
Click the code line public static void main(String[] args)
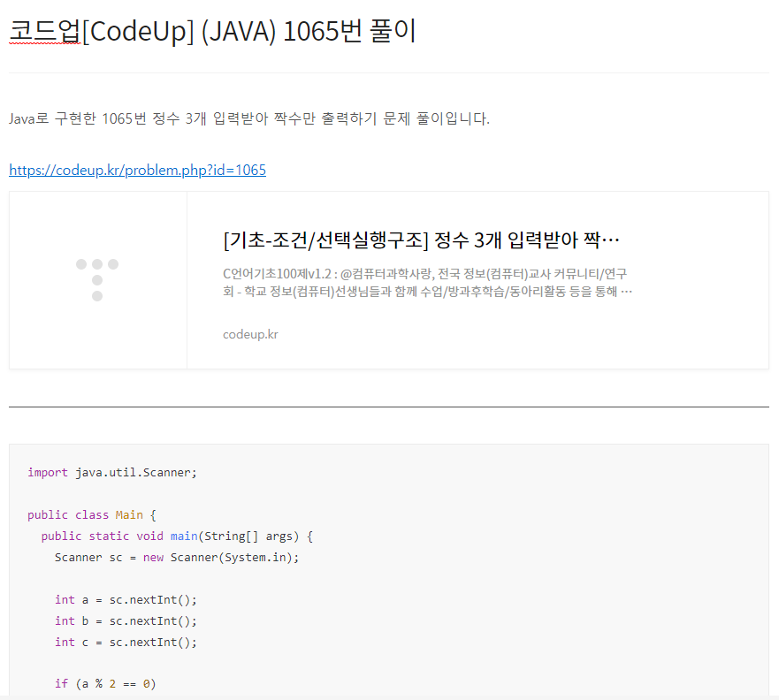coord(177,536)
